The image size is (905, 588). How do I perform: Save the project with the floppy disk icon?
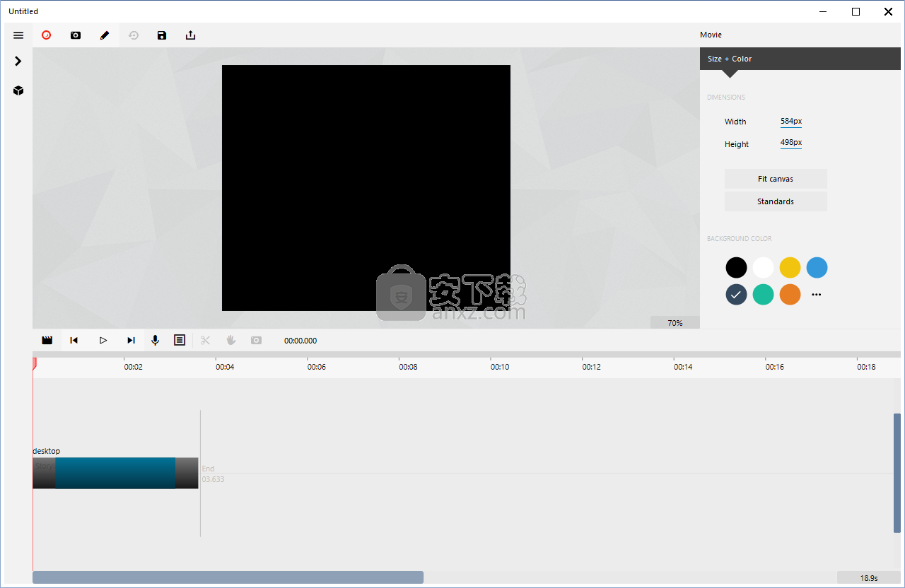coord(162,35)
